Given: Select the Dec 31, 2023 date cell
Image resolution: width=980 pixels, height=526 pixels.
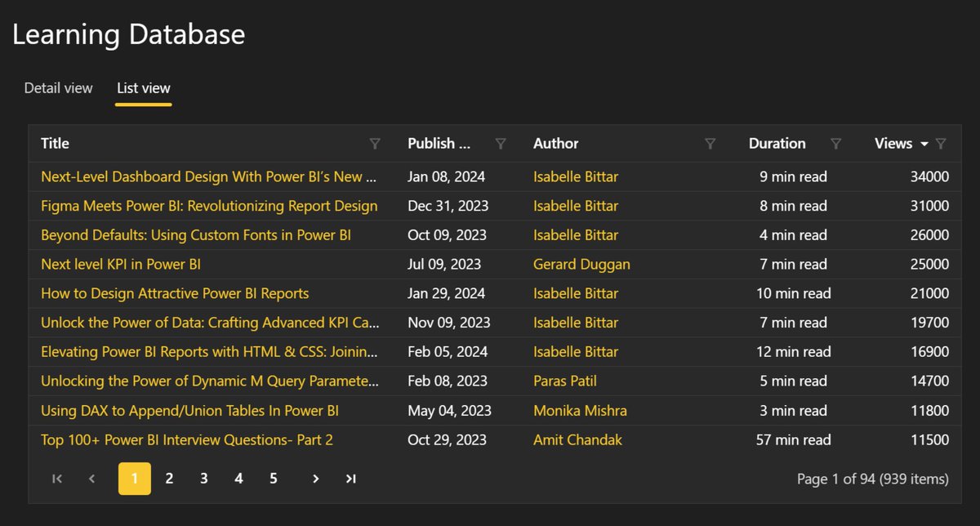Looking at the screenshot, I should [x=448, y=206].
